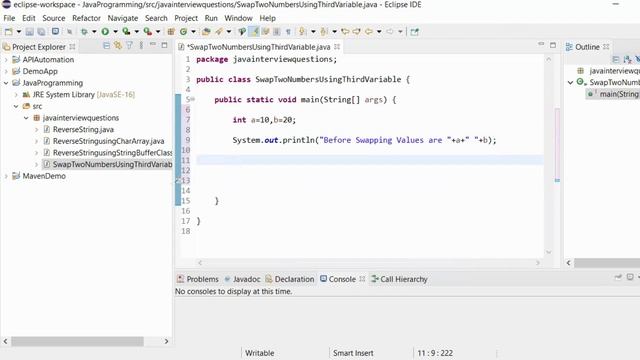Click the Save All icon
The height and width of the screenshot is (360, 640).
click(41, 31)
